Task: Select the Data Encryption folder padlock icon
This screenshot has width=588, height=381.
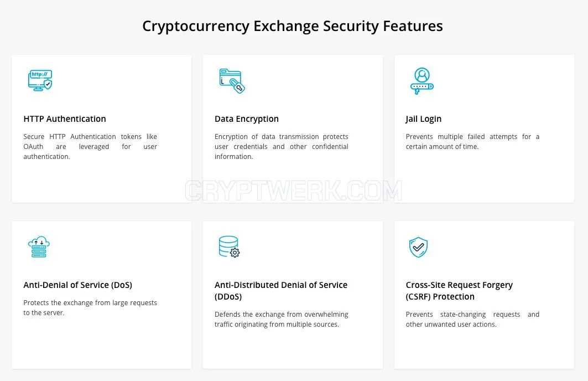Action: (232, 81)
